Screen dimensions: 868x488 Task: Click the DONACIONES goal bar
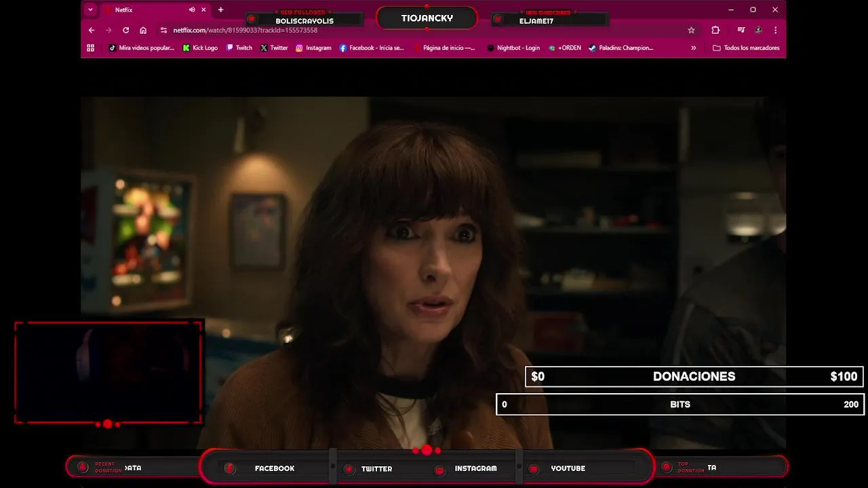coord(694,377)
